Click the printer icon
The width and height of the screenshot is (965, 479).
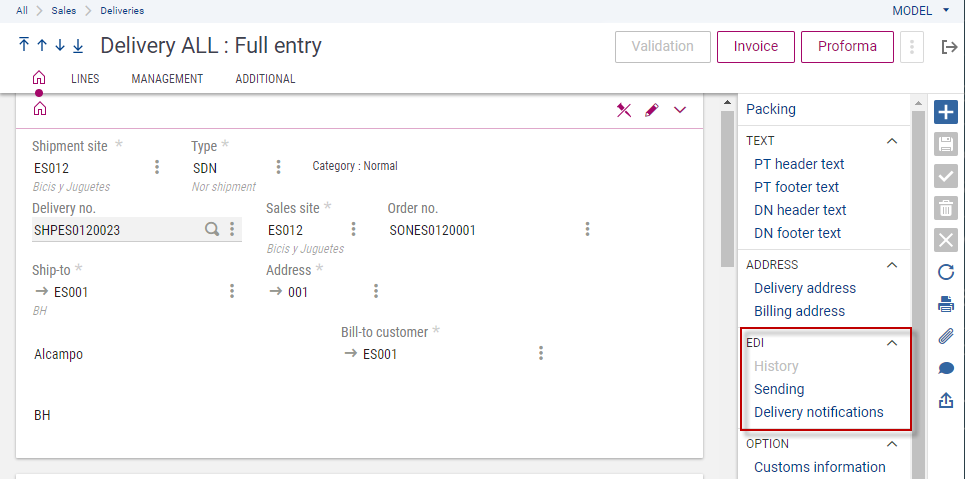point(945,304)
